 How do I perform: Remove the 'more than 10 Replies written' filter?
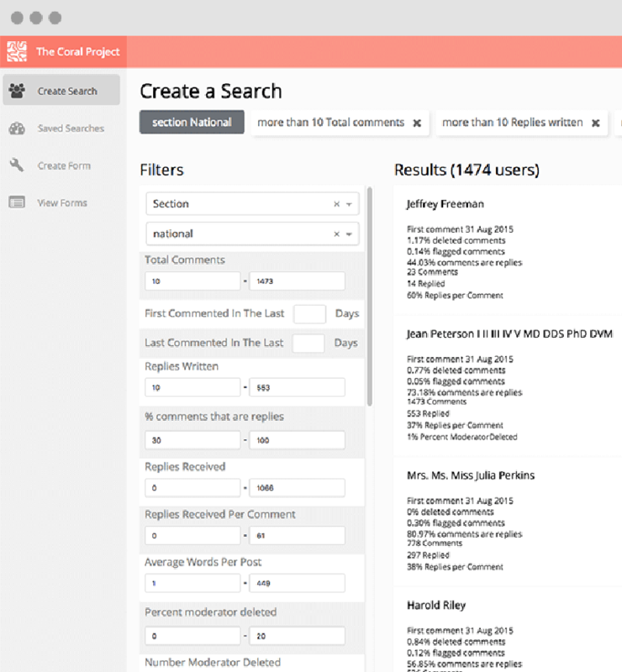coord(595,123)
